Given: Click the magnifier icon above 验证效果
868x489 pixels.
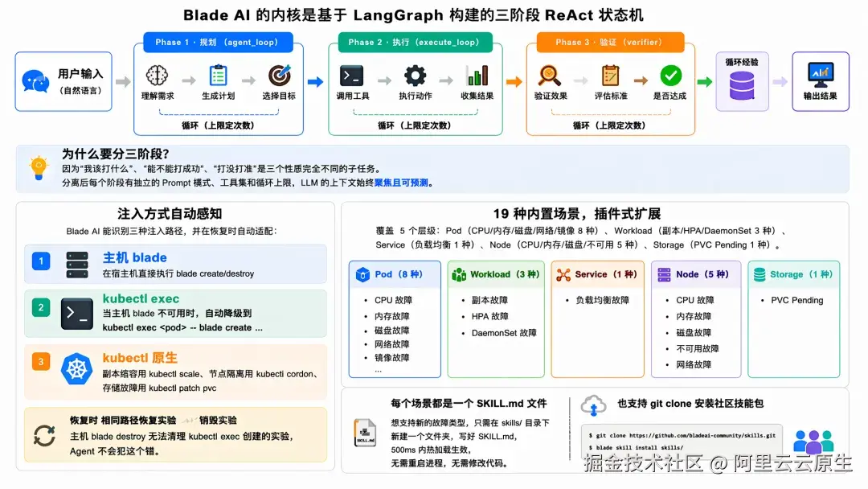Looking at the screenshot, I should 549,76.
